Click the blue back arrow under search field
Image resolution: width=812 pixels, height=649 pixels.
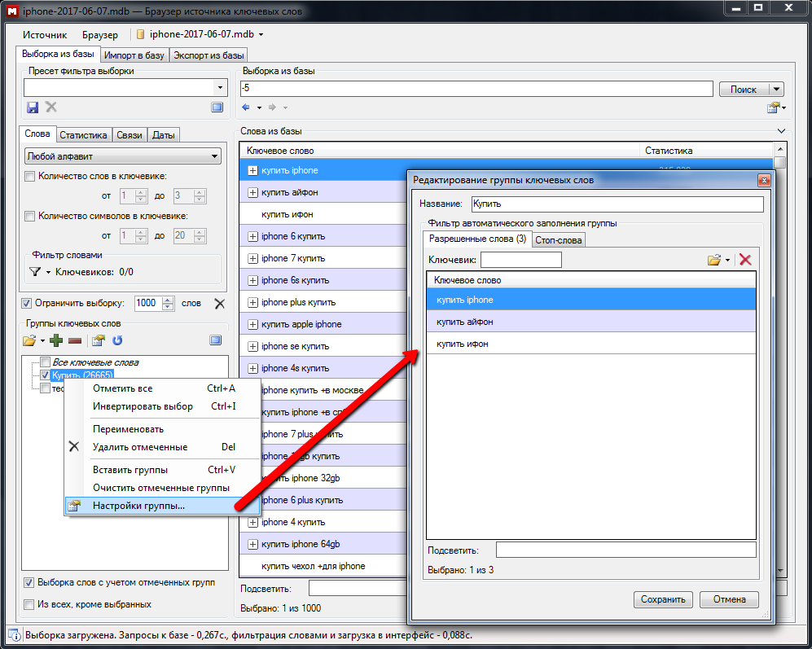coord(246,107)
